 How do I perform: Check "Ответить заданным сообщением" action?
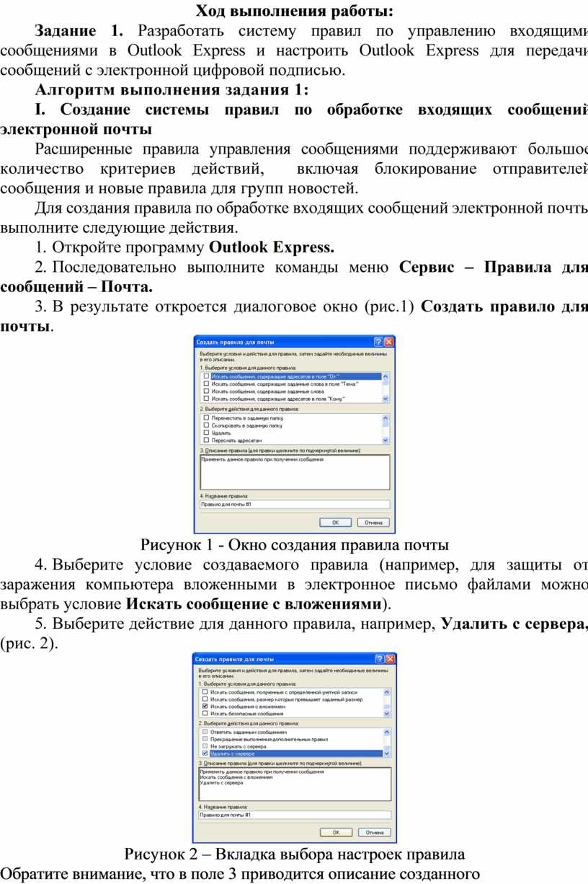205,732
